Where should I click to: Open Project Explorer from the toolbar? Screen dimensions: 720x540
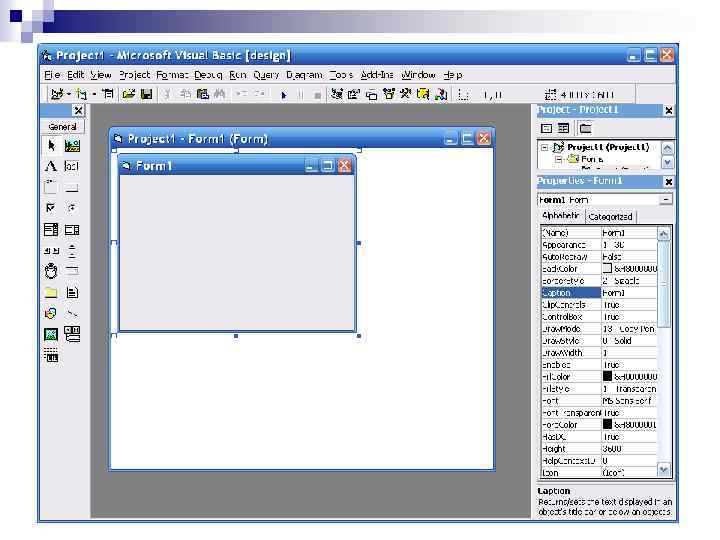338,94
